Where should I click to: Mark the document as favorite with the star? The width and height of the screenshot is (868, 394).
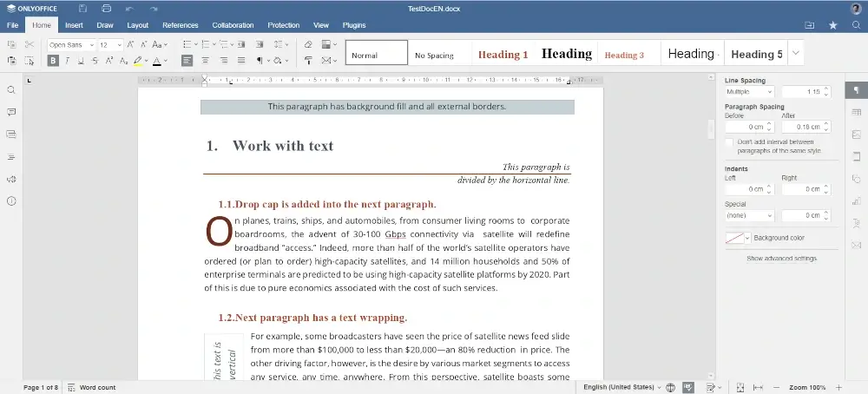click(833, 25)
